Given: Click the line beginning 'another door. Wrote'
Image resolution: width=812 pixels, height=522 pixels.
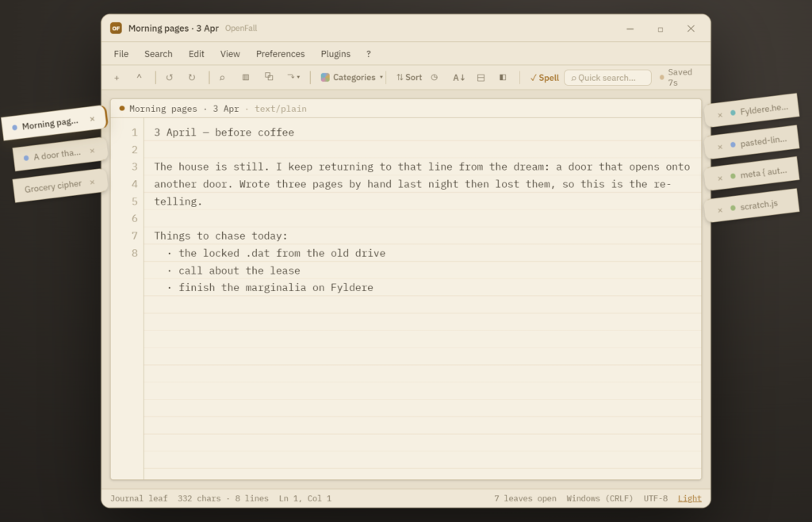Looking at the screenshot, I should click(x=412, y=184).
